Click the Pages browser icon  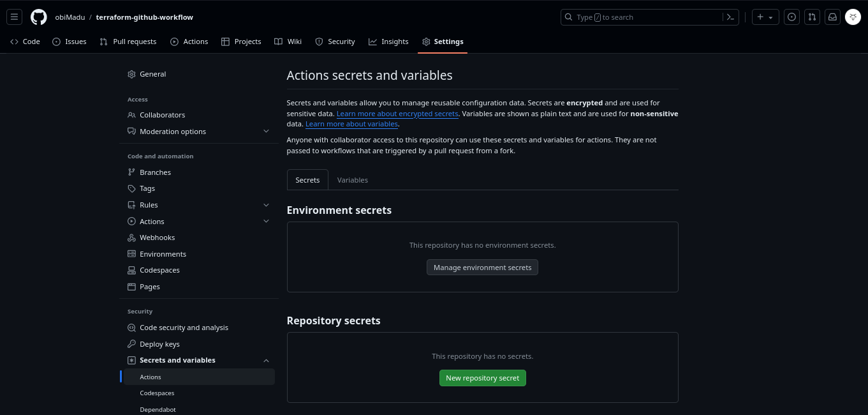point(132,287)
